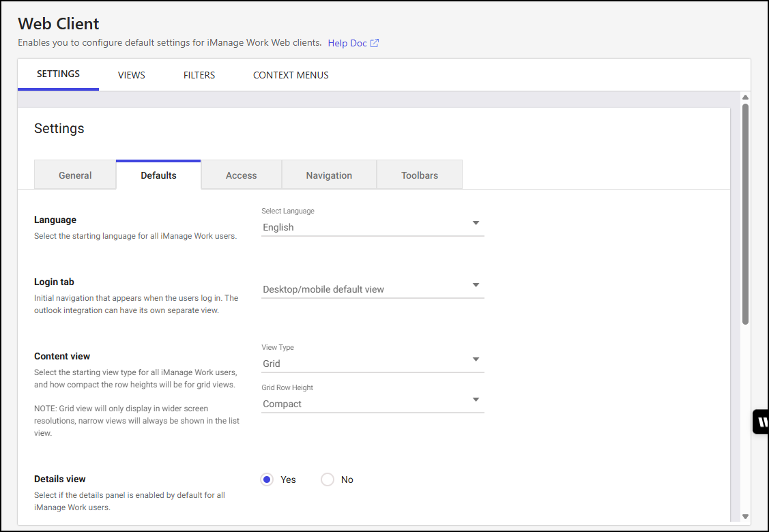Select No for Details view
The image size is (769, 532).
point(328,479)
